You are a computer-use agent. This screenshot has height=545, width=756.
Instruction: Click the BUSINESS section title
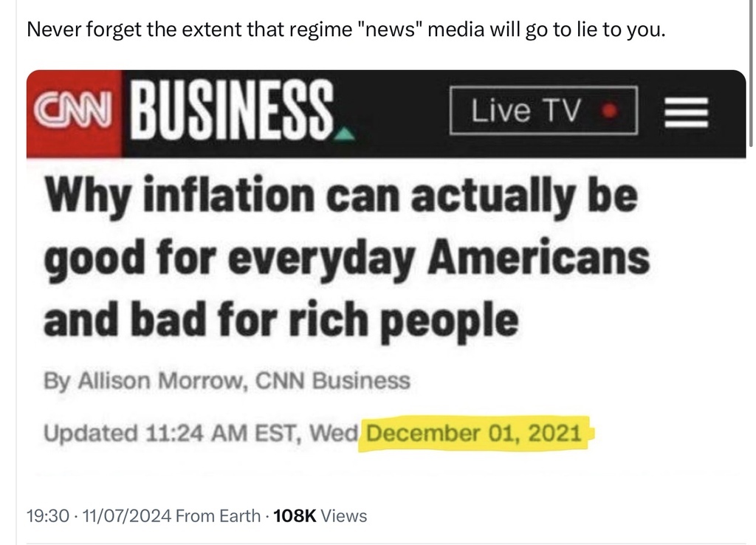coord(230,112)
